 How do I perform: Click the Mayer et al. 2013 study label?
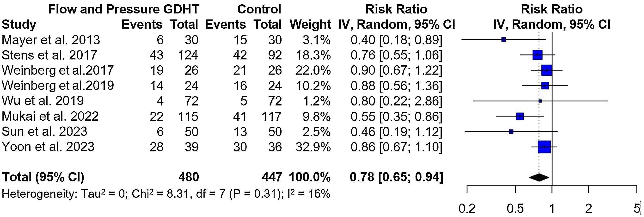pos(51,40)
